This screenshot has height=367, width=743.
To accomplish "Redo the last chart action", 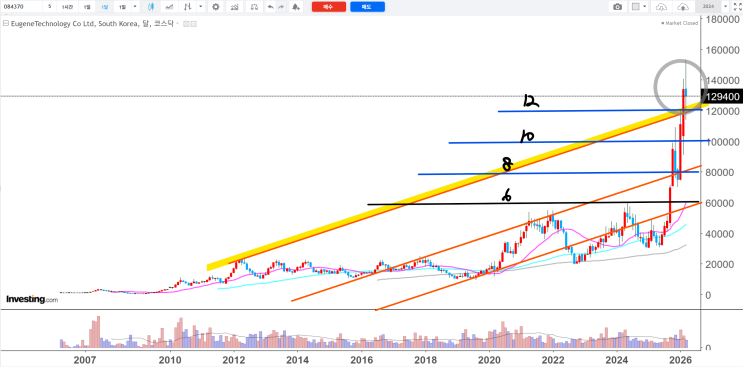I will click(x=281, y=7).
